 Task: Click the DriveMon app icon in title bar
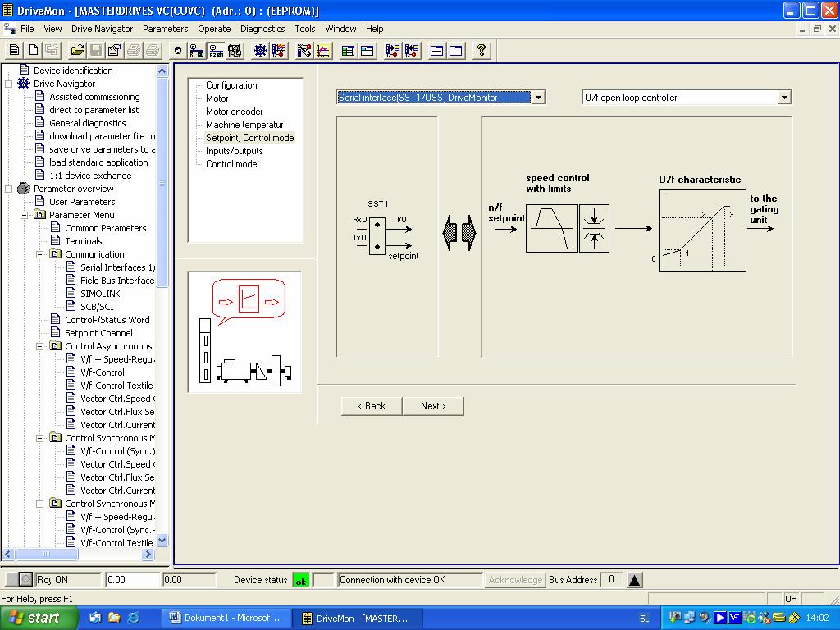(7, 10)
